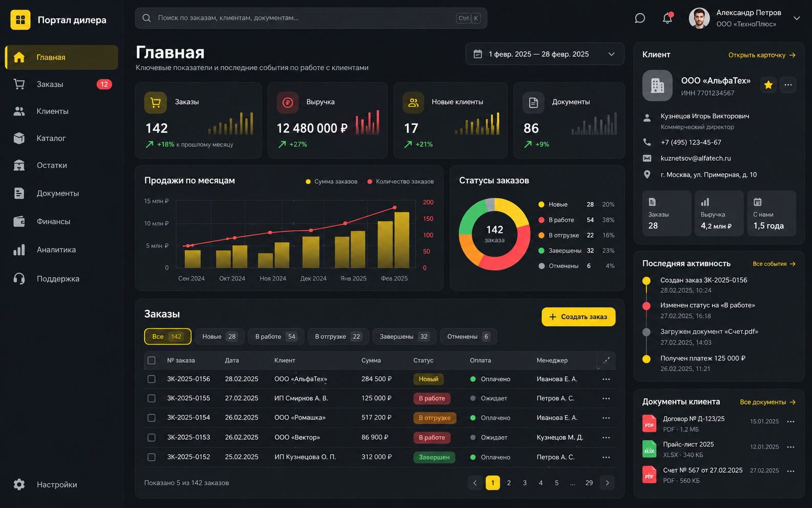Screen dimensions: 812x508
Task: Go to next page arrow in pagination
Action: point(607,483)
